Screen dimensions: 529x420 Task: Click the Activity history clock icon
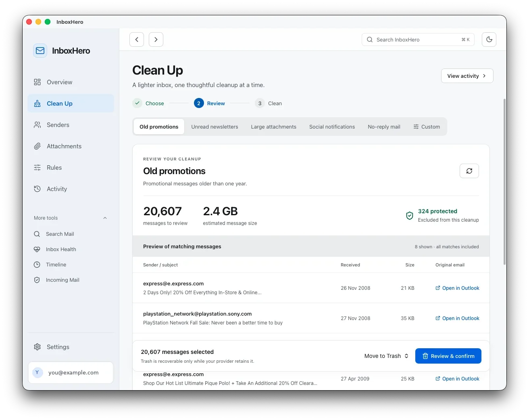(37, 189)
